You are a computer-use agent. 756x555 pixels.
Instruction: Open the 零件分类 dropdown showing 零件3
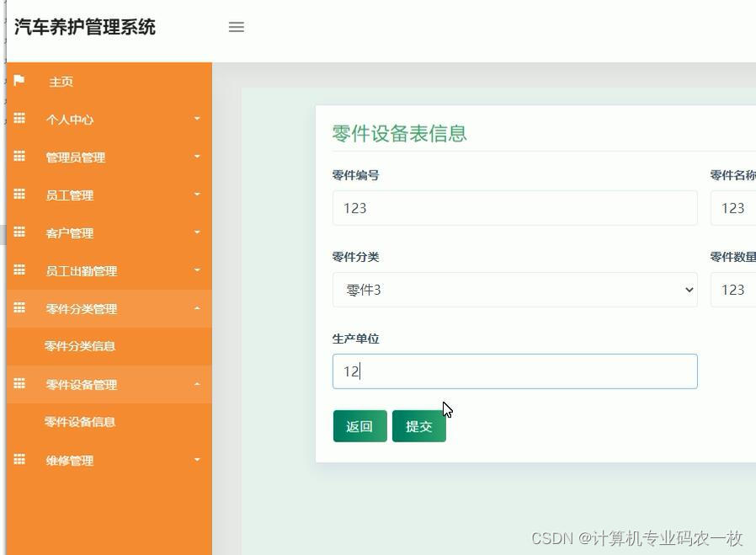click(x=514, y=289)
